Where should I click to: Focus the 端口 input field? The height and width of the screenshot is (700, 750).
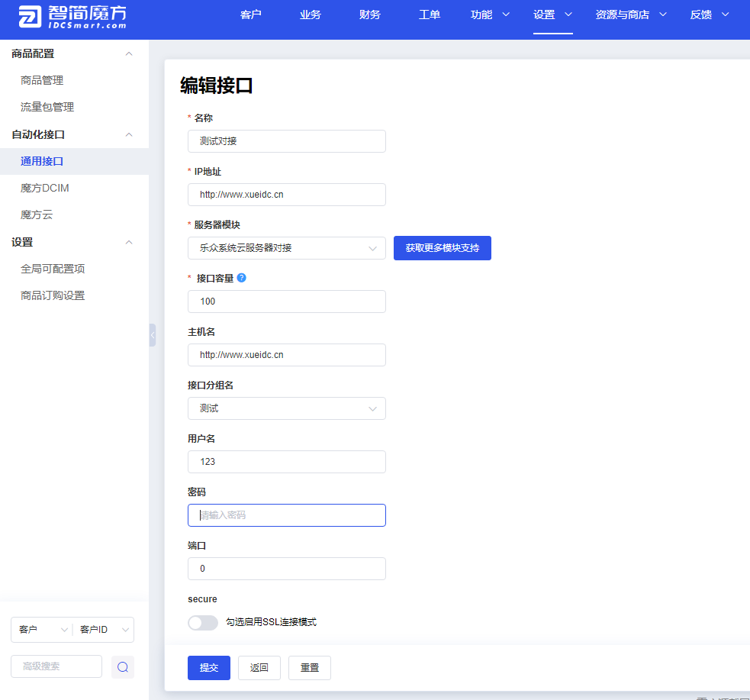pyautogui.click(x=287, y=569)
